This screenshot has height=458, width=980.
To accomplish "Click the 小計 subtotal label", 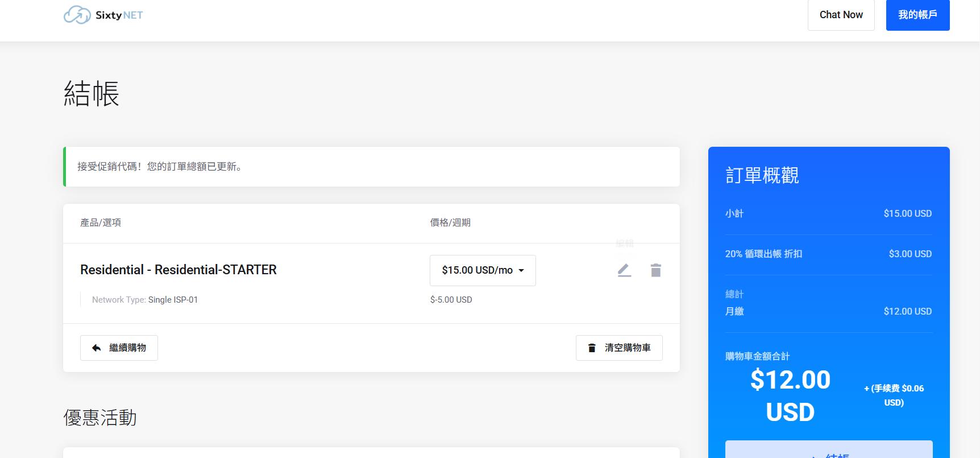I will coord(734,213).
